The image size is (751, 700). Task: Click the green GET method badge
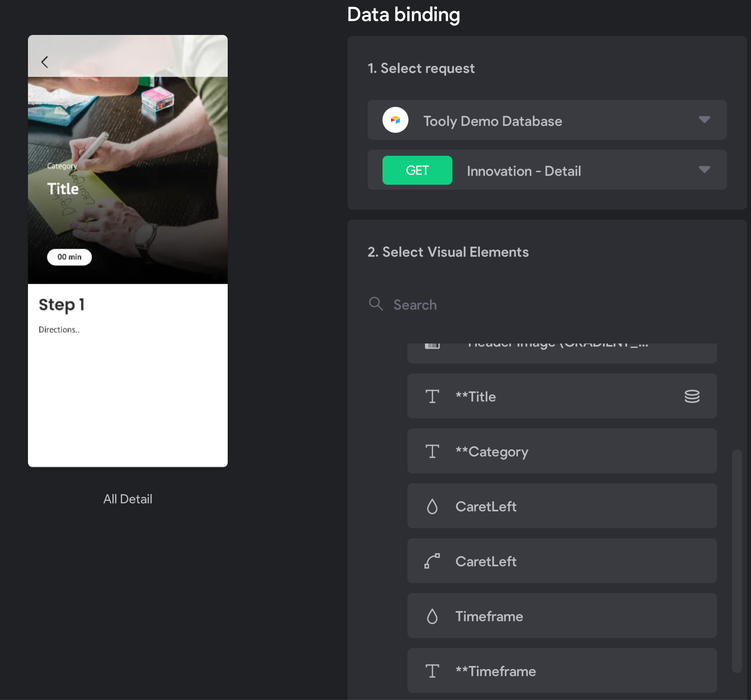(417, 170)
